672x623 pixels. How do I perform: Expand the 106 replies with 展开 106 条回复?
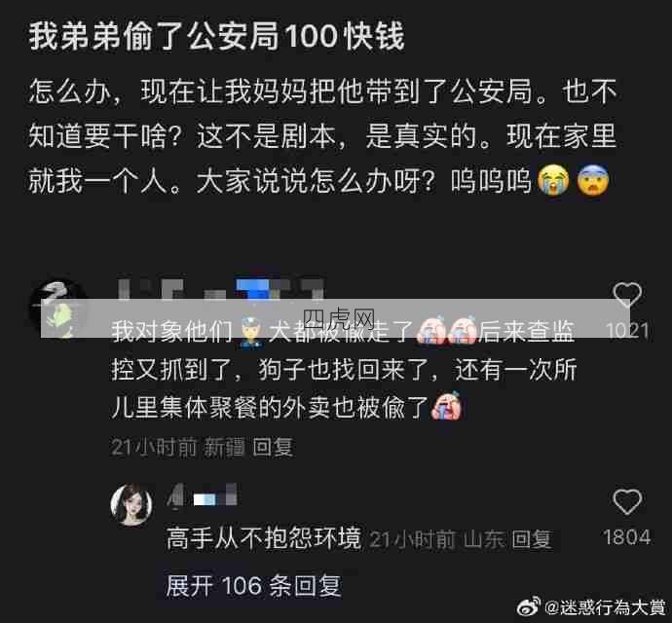[x=254, y=586]
